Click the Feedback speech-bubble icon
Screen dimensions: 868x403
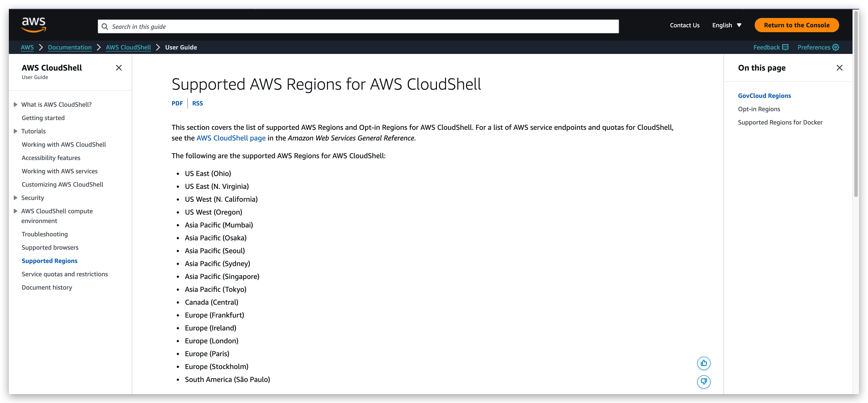click(x=785, y=47)
